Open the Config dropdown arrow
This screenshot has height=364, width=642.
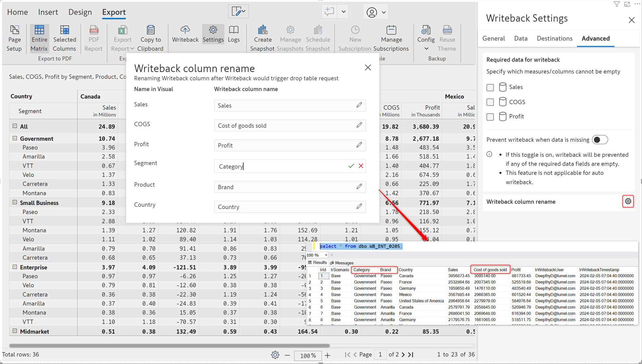(x=426, y=49)
